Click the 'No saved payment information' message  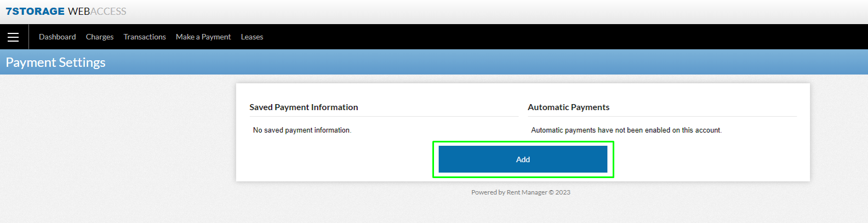(x=302, y=130)
